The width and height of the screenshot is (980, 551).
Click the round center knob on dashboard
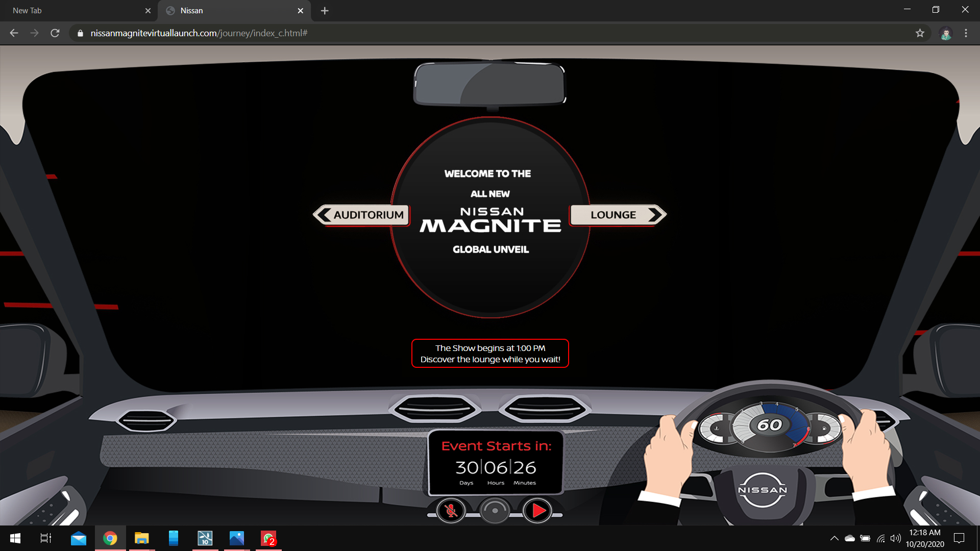(x=495, y=510)
